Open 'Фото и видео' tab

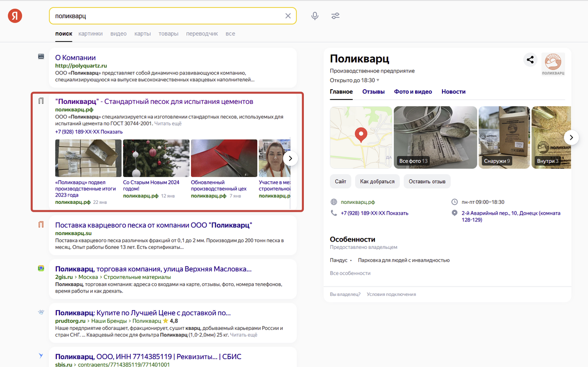point(413,92)
